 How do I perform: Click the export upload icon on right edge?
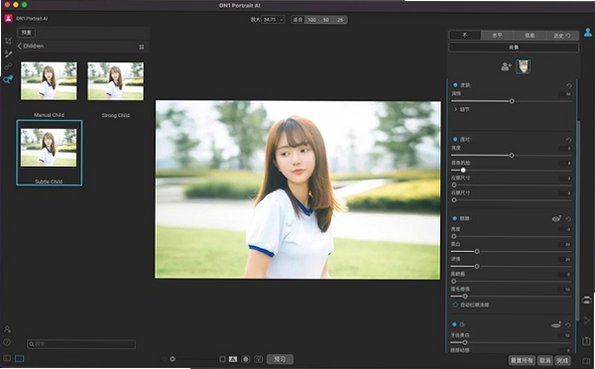click(587, 341)
